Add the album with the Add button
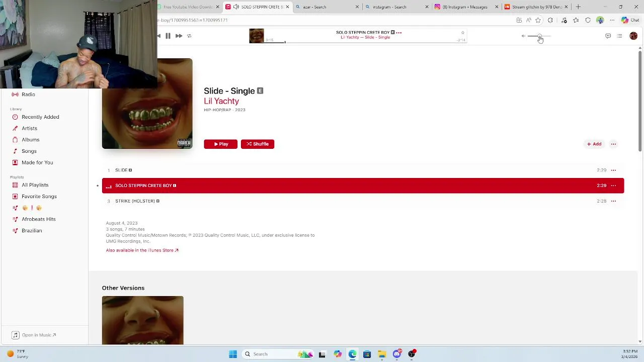The height and width of the screenshot is (362, 644). [x=594, y=144]
